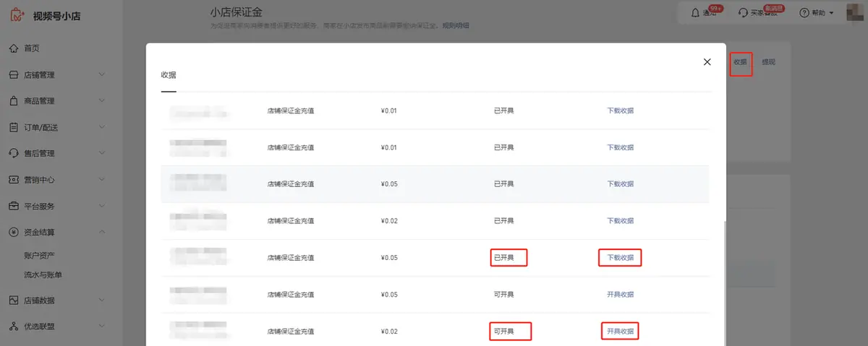
Task: Click 收据 link on background page
Action: (x=740, y=63)
